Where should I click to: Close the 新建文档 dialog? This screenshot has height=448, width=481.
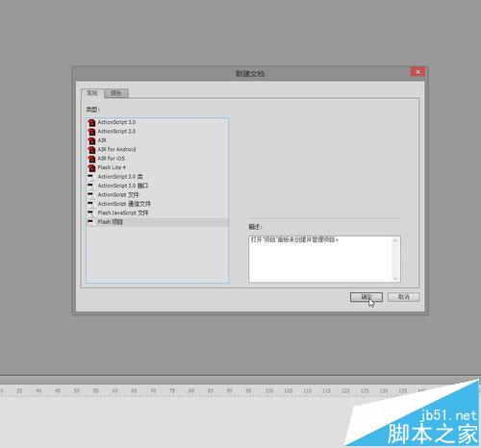418,72
